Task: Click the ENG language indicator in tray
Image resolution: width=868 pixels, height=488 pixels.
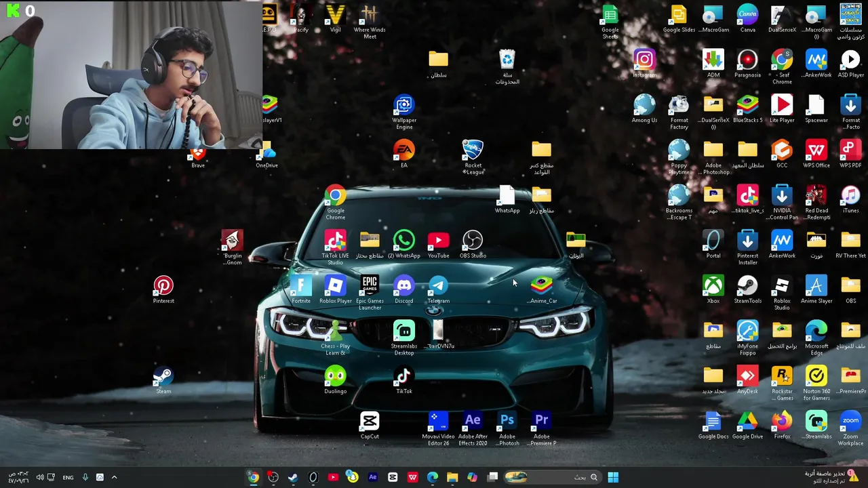Action: click(x=68, y=477)
